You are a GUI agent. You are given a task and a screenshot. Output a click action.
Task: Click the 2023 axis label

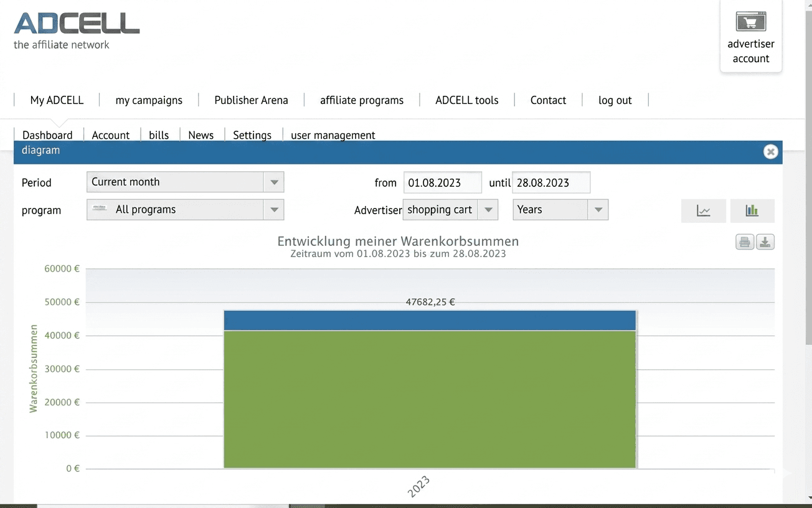418,486
